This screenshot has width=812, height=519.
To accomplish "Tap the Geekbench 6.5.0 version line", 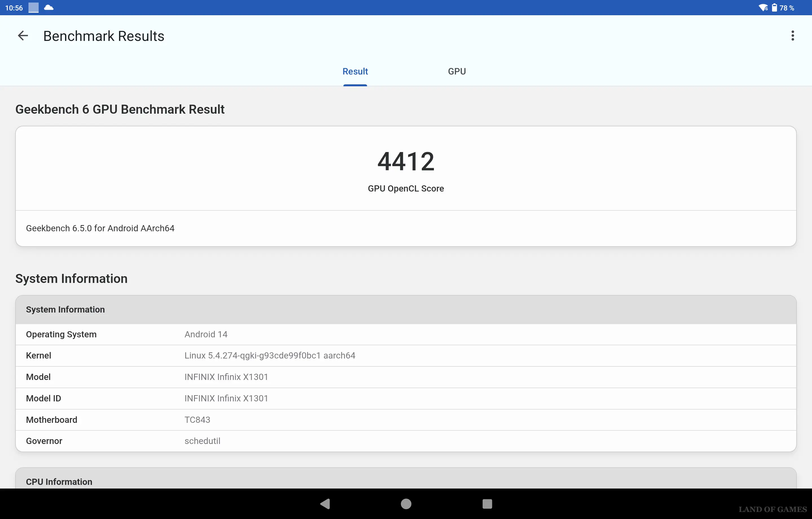I will click(100, 228).
